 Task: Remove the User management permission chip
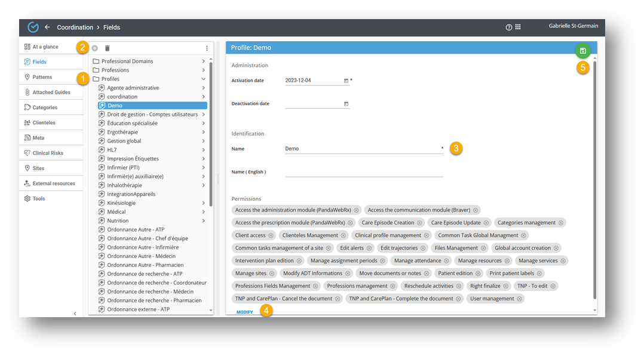520,299
